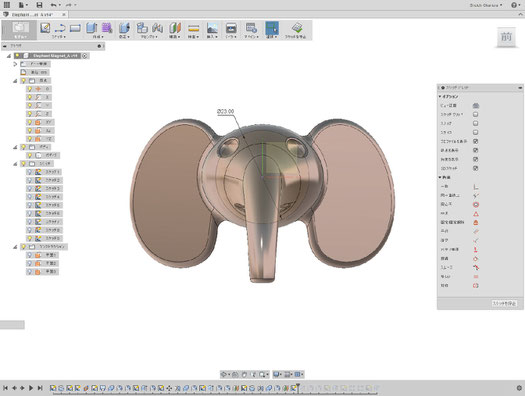Open the user account name dropdown
The image size is (525, 396).
tap(485, 5)
